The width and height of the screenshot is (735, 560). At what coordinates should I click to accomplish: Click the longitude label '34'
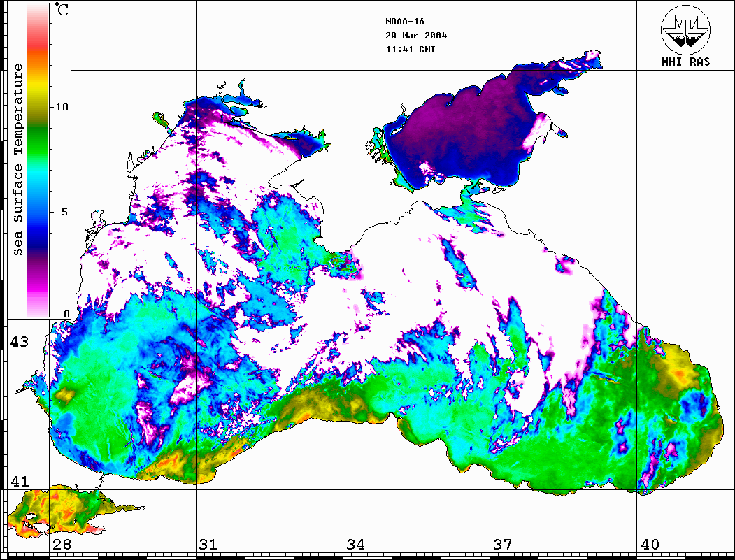355,544
